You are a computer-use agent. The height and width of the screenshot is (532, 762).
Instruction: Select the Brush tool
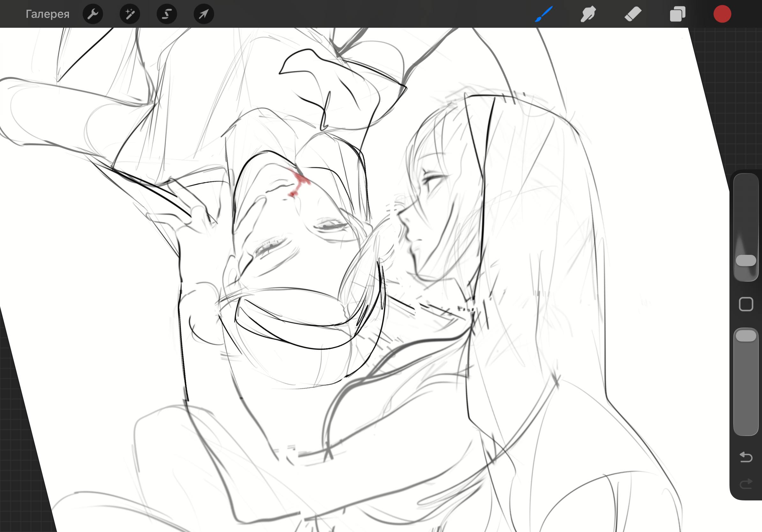(x=544, y=14)
